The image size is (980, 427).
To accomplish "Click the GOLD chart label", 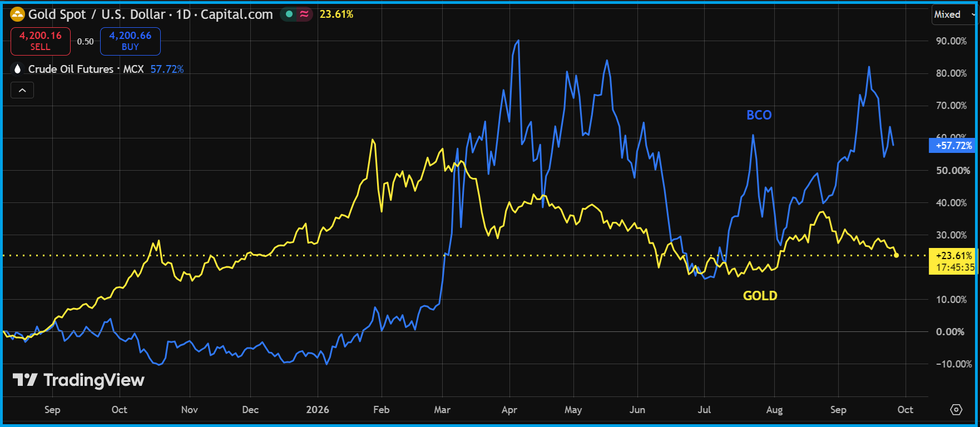I will [760, 296].
